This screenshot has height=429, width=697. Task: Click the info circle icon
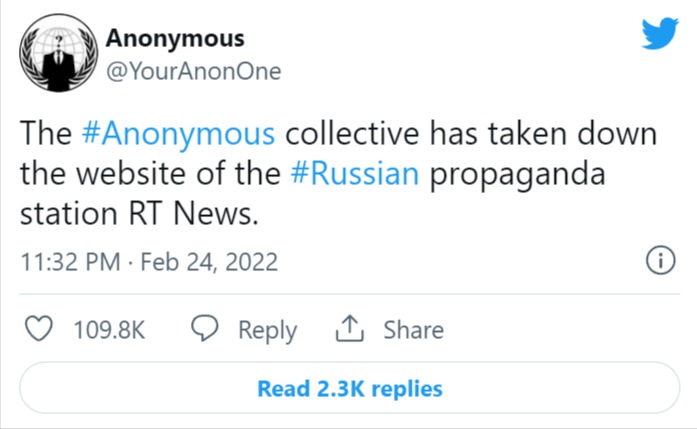click(x=658, y=262)
